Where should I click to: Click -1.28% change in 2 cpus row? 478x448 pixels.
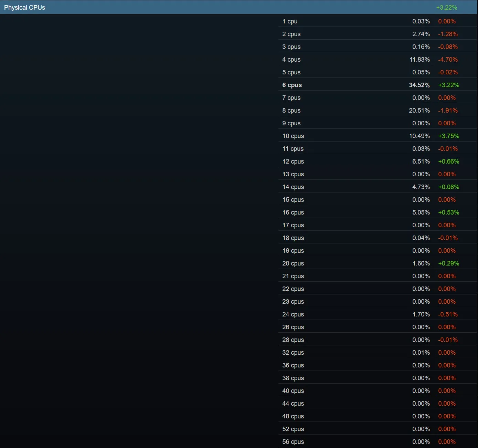tap(448, 34)
